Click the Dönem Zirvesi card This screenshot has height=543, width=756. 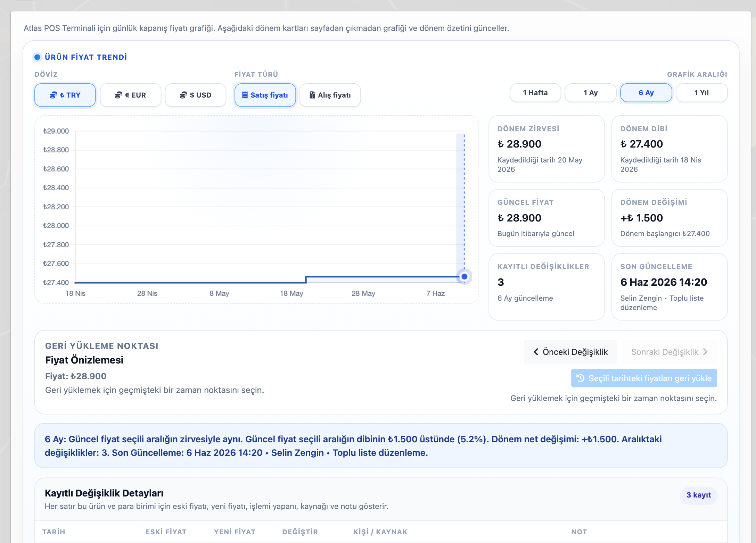(547, 149)
